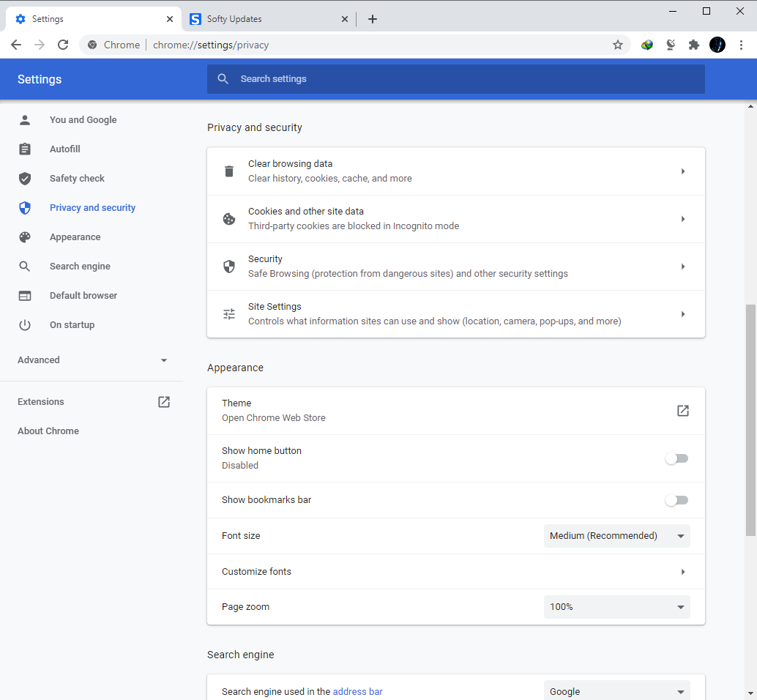Open the Customize fonts arrow
Image resolution: width=757 pixels, height=700 pixels.
coord(682,572)
